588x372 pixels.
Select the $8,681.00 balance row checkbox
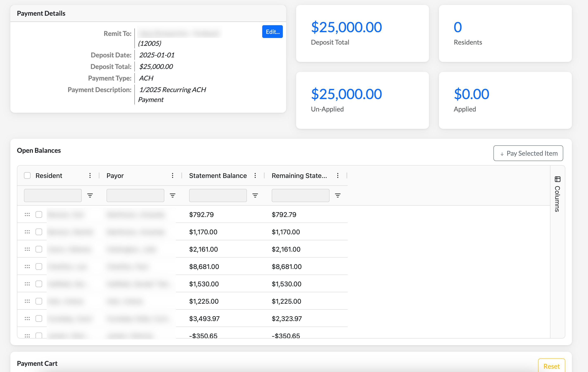(39, 267)
